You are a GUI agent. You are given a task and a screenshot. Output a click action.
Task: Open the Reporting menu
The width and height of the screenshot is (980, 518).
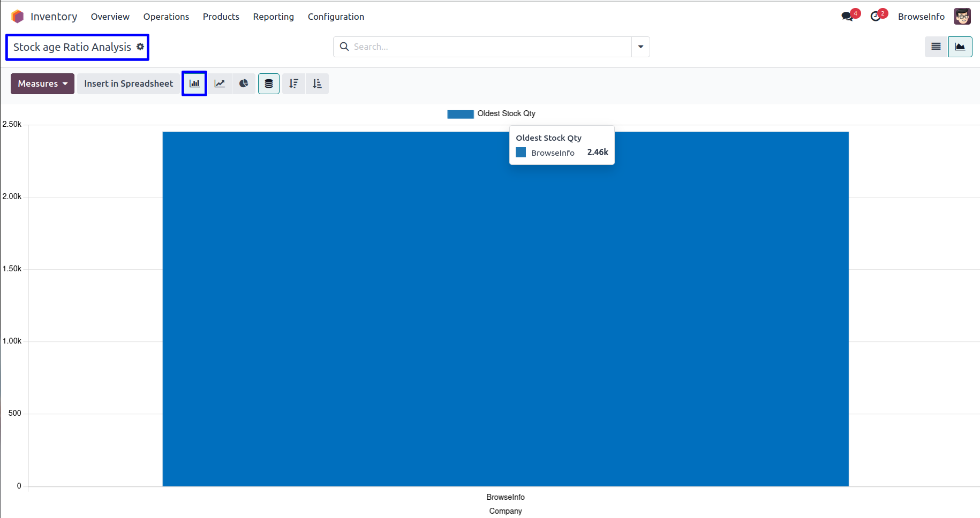[x=273, y=17]
